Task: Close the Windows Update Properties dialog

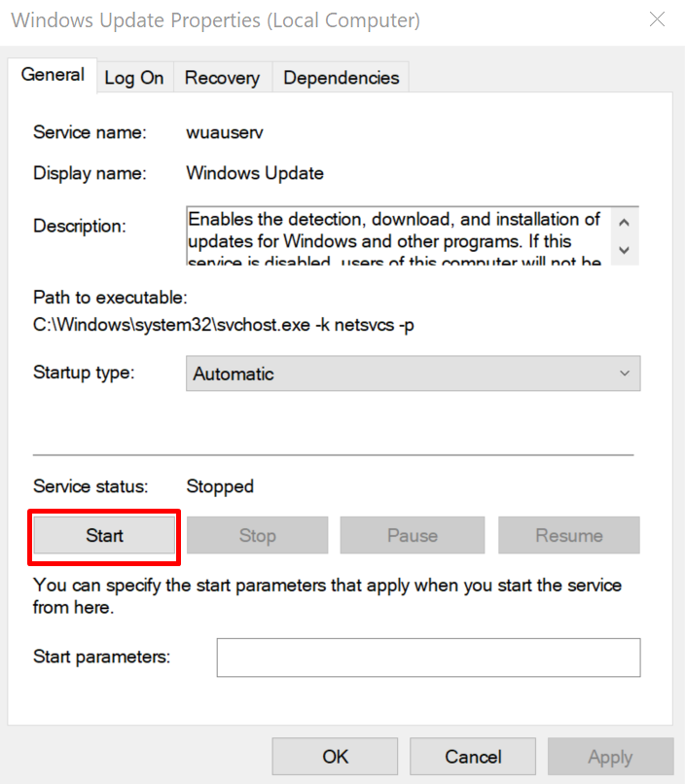Action: (x=659, y=19)
